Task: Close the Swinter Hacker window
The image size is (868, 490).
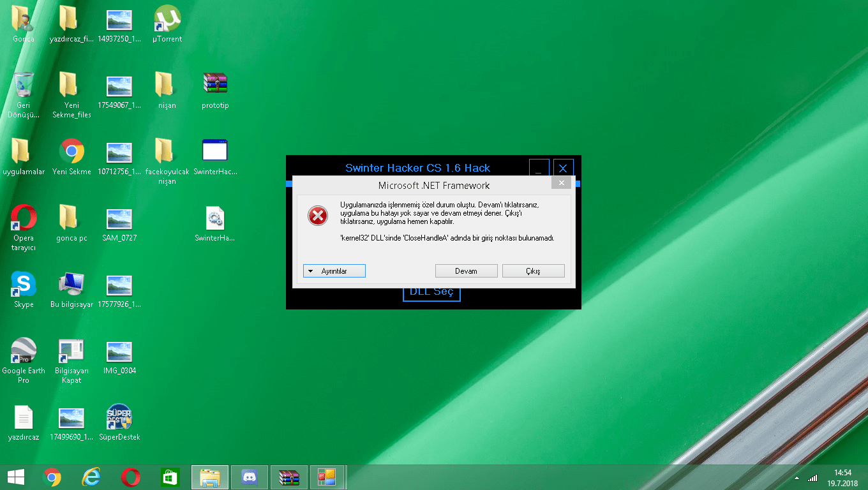Action: pyautogui.click(x=563, y=168)
